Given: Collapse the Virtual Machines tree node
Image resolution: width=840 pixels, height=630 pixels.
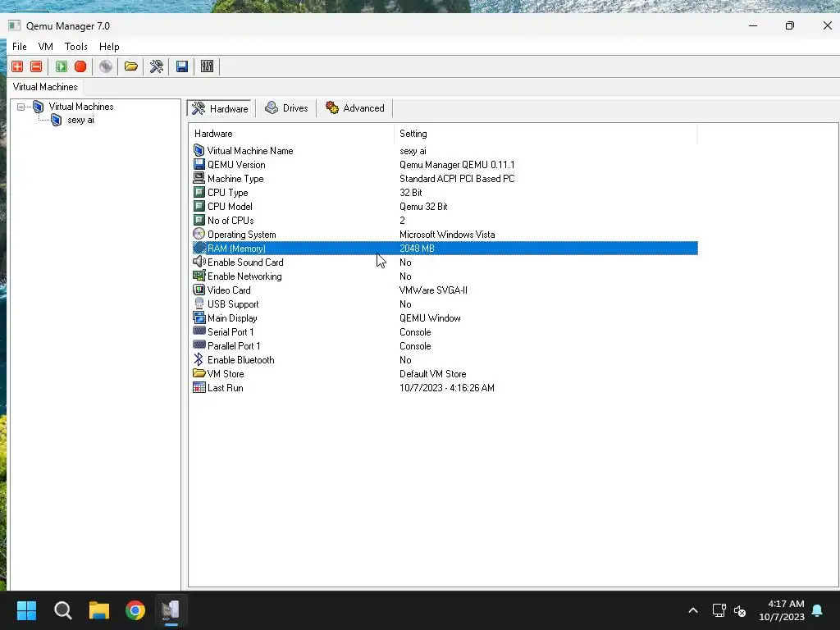Looking at the screenshot, I should [x=21, y=107].
